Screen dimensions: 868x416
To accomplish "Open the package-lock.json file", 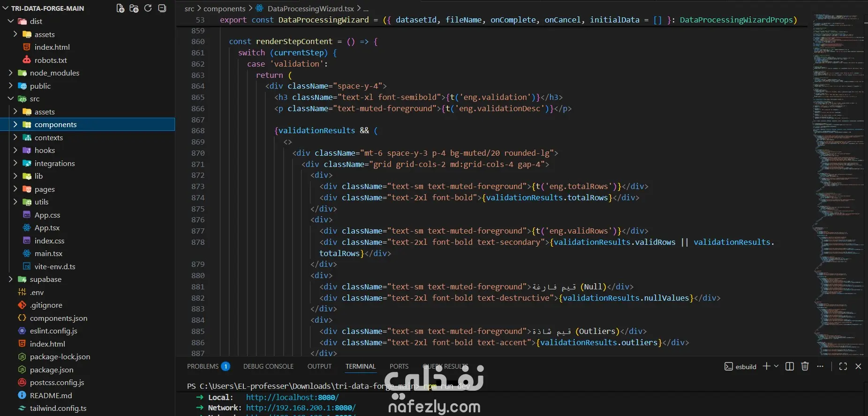I will (60, 356).
